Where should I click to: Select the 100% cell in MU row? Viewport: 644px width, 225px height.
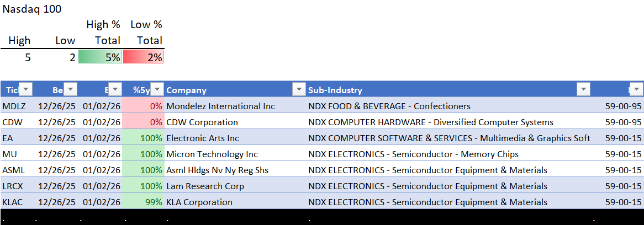point(144,154)
